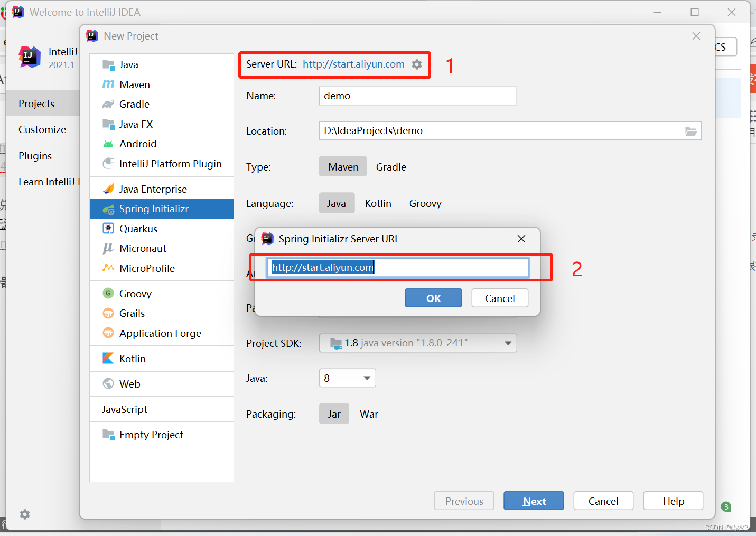The height and width of the screenshot is (536, 756).
Task: Select Maven project type
Action: 343,167
